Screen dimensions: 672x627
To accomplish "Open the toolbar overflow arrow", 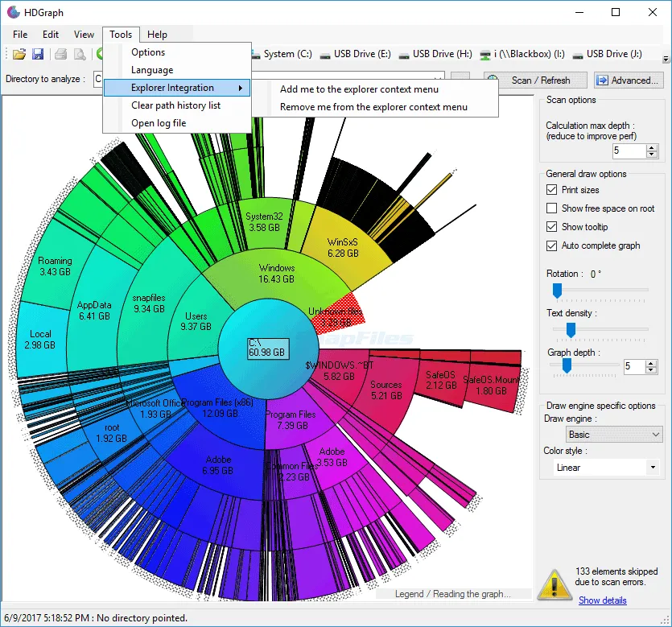I will pyautogui.click(x=666, y=59).
